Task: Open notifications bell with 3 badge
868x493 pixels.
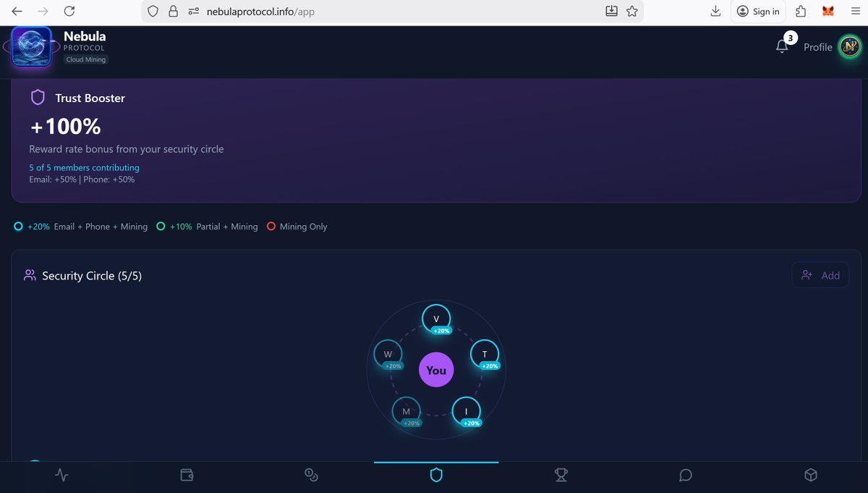Action: click(x=782, y=46)
